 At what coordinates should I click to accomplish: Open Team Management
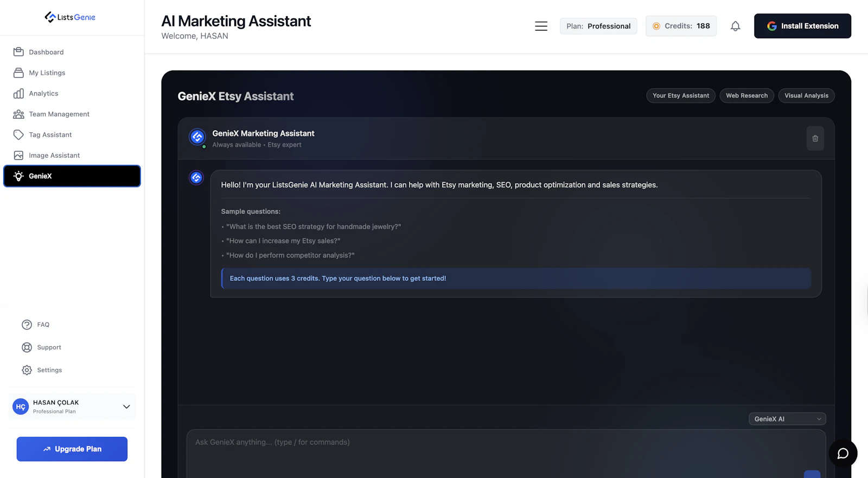tap(72, 114)
